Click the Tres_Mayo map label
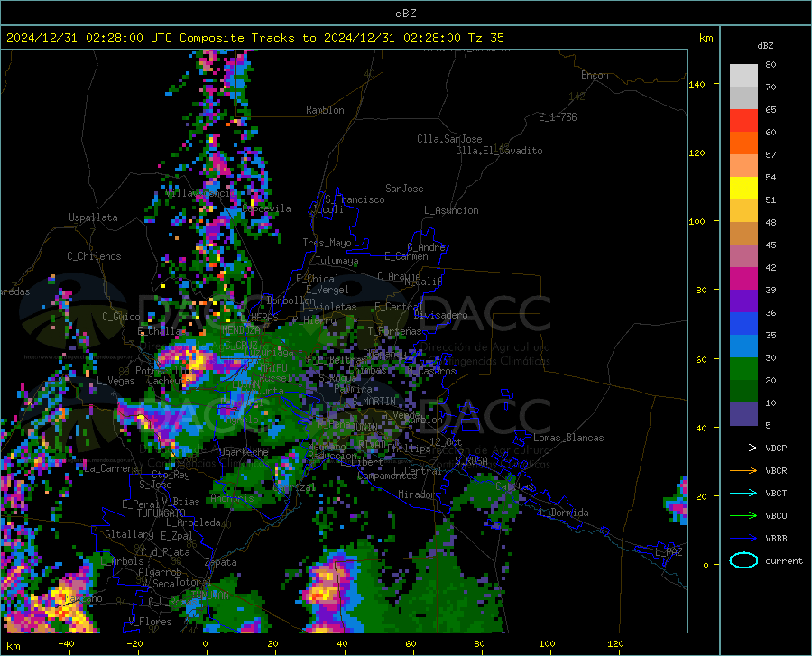Screen dimensions: 812x656 click(x=327, y=243)
